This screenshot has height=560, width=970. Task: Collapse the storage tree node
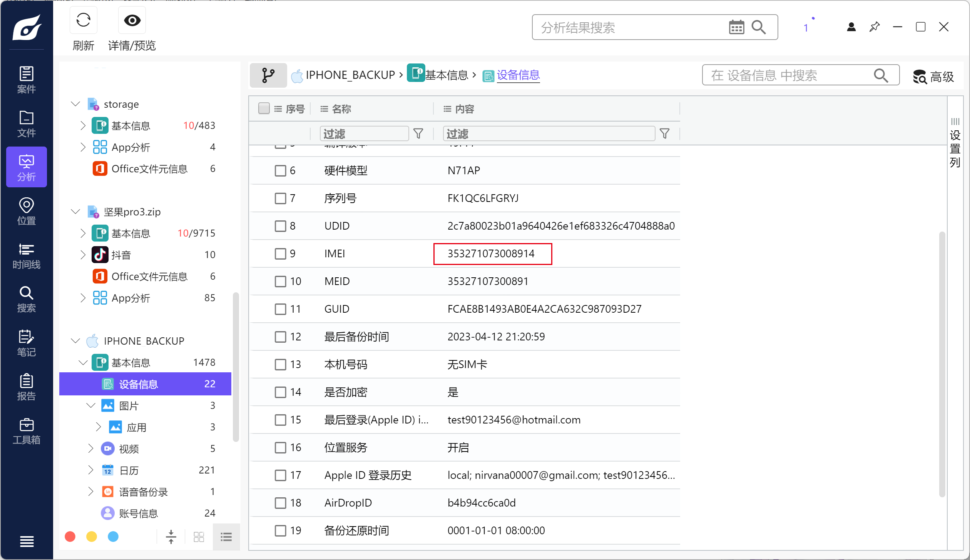[75, 104]
